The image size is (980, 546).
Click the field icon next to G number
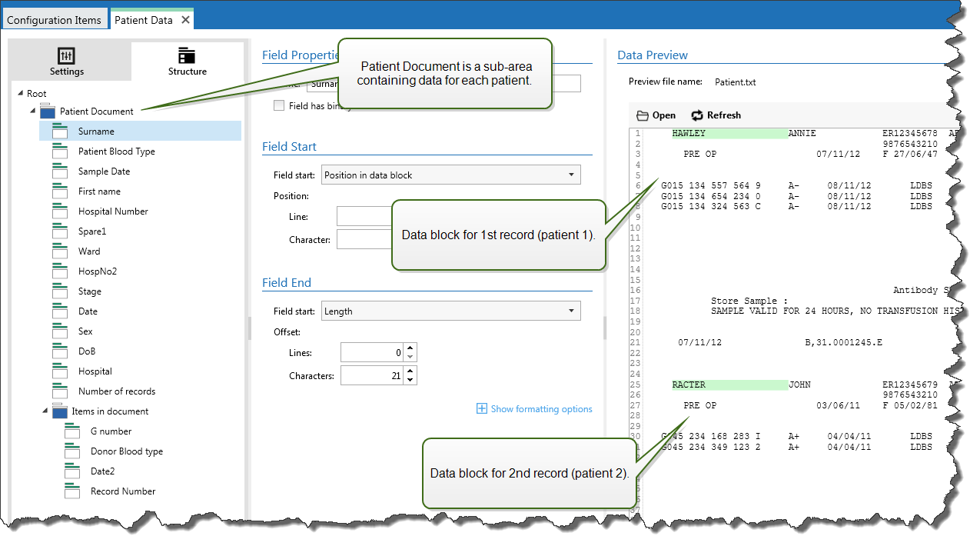point(72,431)
